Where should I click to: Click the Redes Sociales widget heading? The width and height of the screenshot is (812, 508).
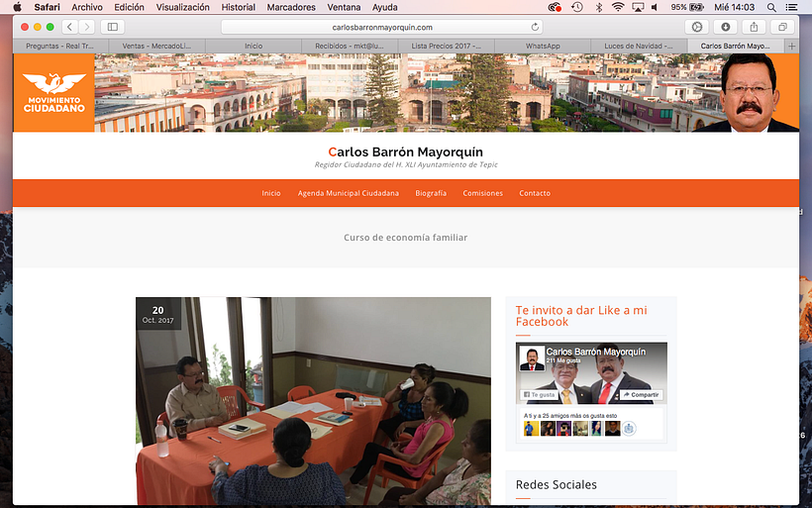click(x=557, y=484)
